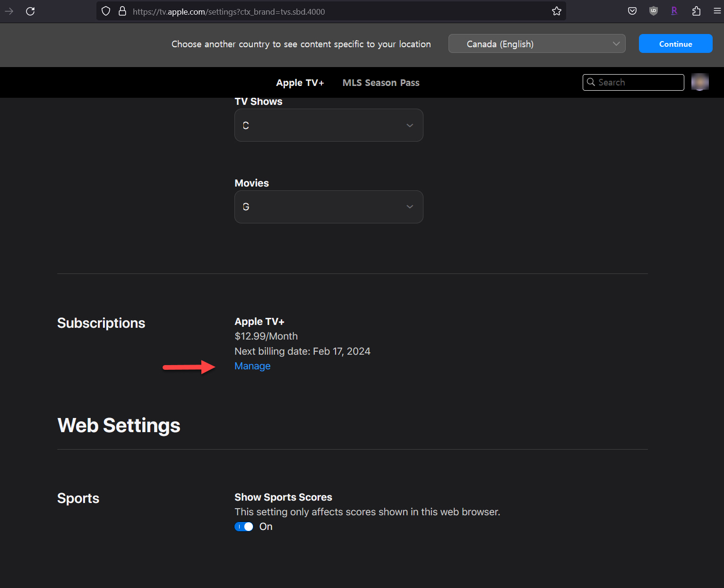The image size is (724, 588).
Task: Click the browser URL address bar
Action: click(331, 11)
